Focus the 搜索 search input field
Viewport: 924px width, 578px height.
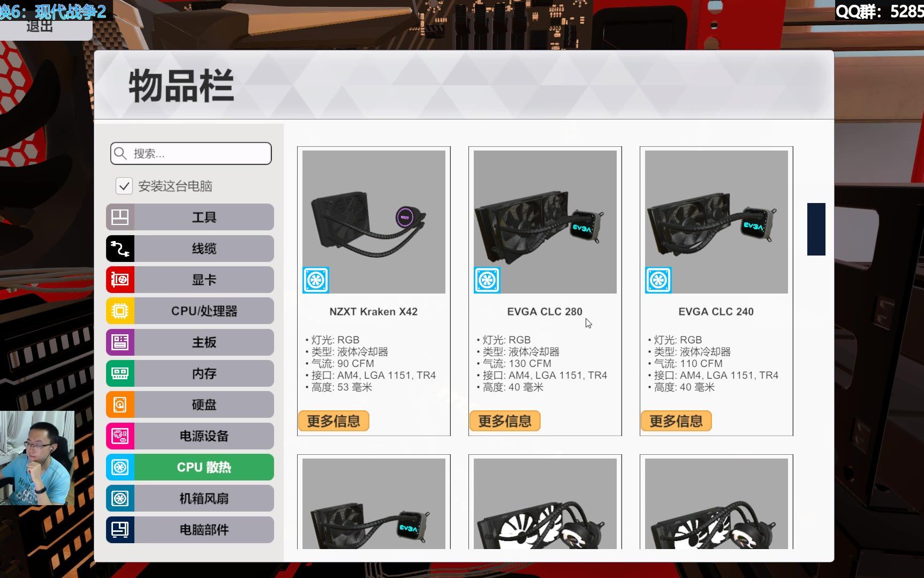coord(191,154)
